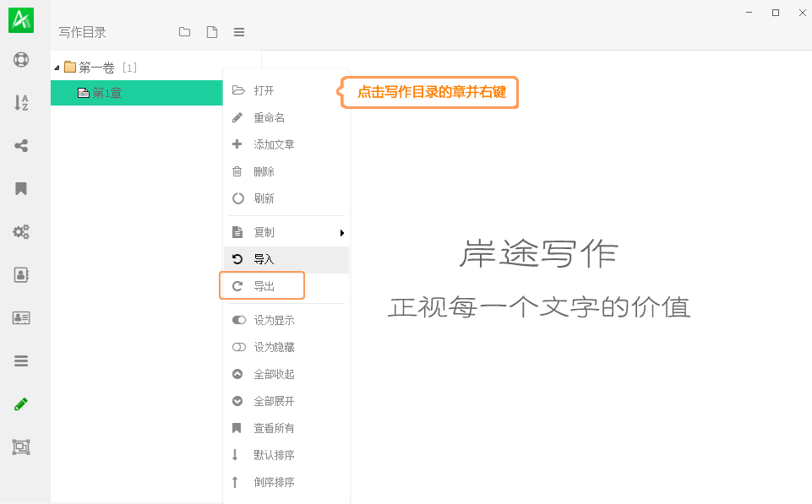This screenshot has height=504, width=812.
Task: Minimize the application window
Action: click(x=749, y=13)
